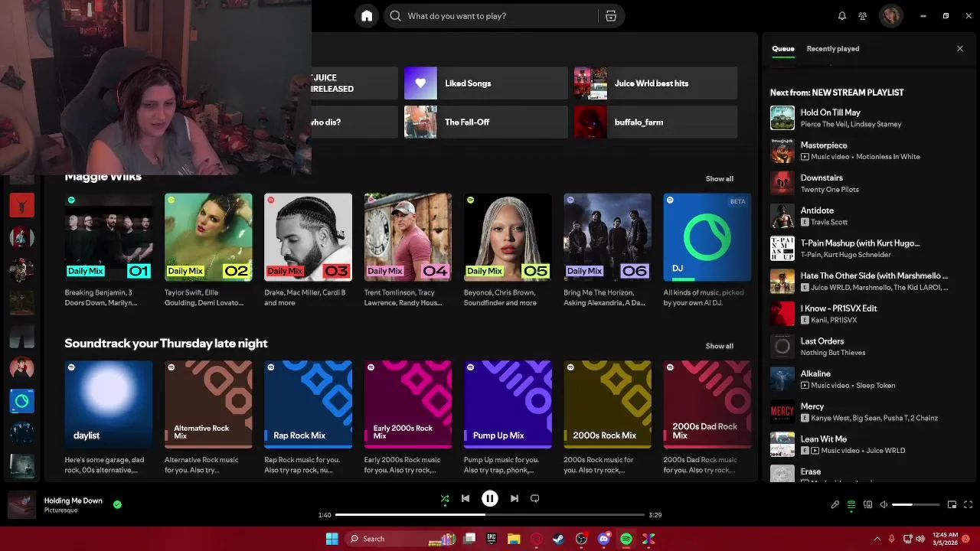
Task: Close the Queue panel
Action: [960, 49]
